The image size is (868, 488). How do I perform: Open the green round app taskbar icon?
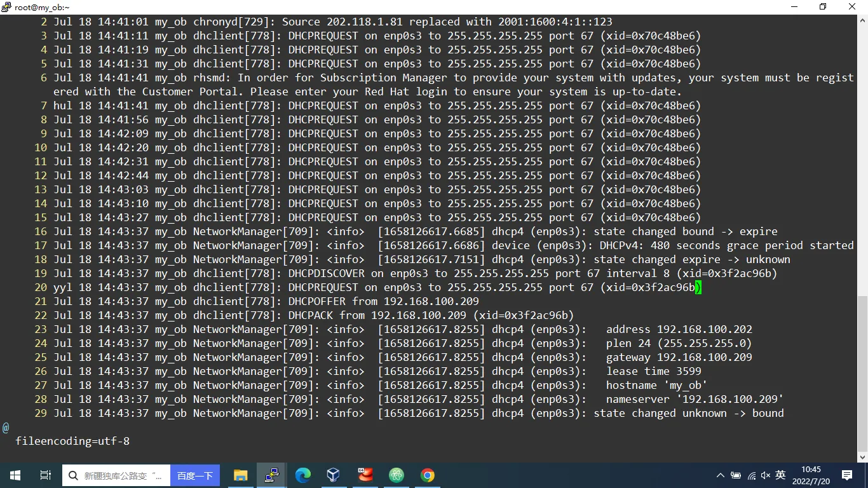tap(397, 475)
